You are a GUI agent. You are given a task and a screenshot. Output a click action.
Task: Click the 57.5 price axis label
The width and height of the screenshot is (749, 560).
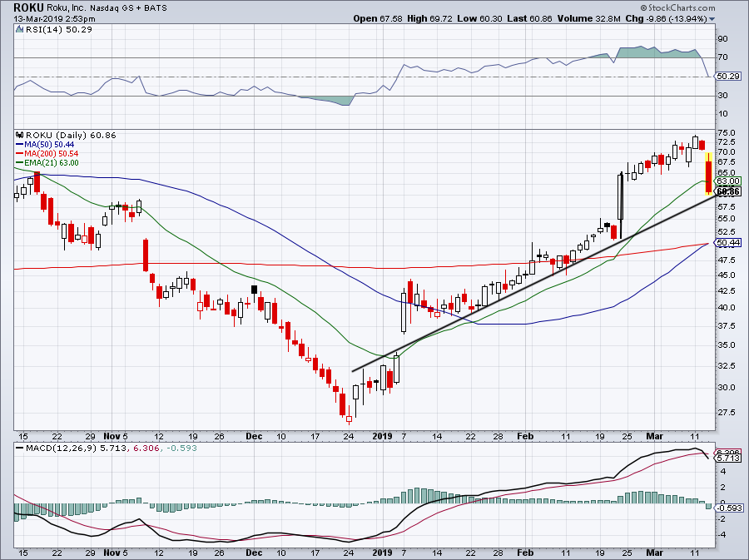pos(726,206)
